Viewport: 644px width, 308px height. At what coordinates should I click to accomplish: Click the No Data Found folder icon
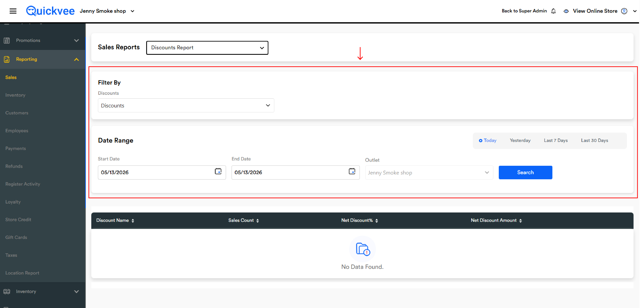click(363, 249)
